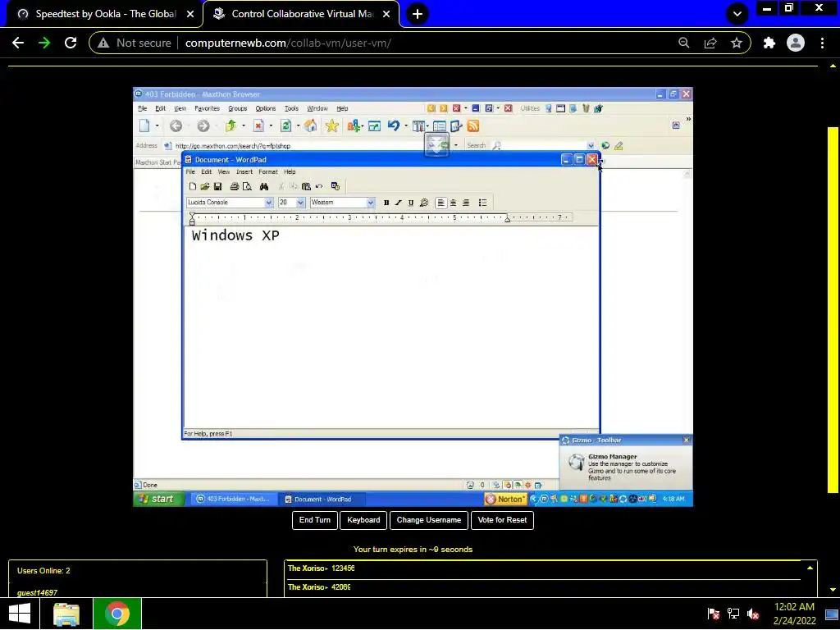Screen dimensions: 840x630
Task: Click the End Turn button
Action: click(x=315, y=520)
